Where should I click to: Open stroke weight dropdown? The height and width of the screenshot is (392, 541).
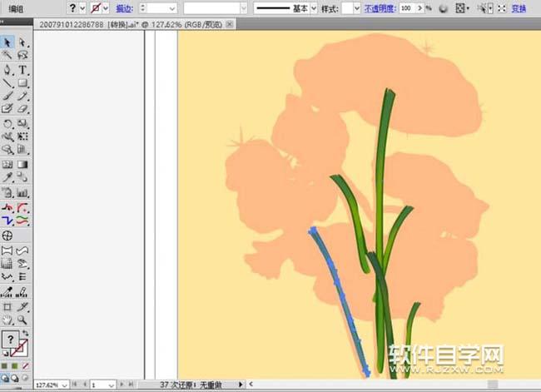[171, 8]
